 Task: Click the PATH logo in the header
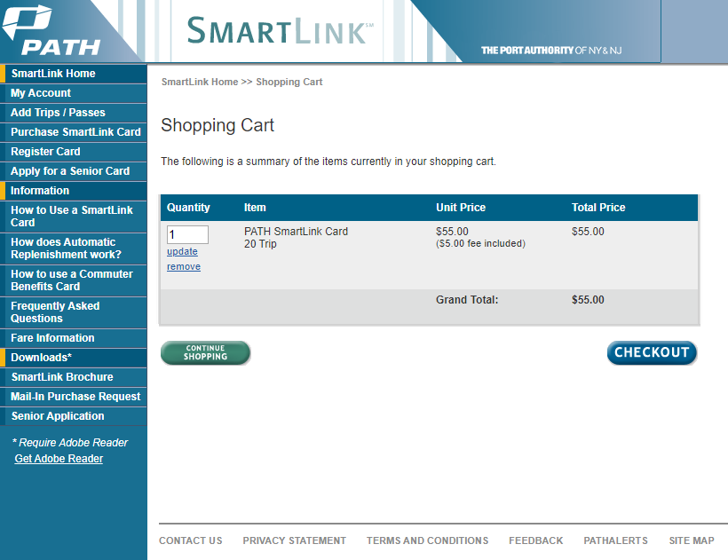pyautogui.click(x=51, y=31)
